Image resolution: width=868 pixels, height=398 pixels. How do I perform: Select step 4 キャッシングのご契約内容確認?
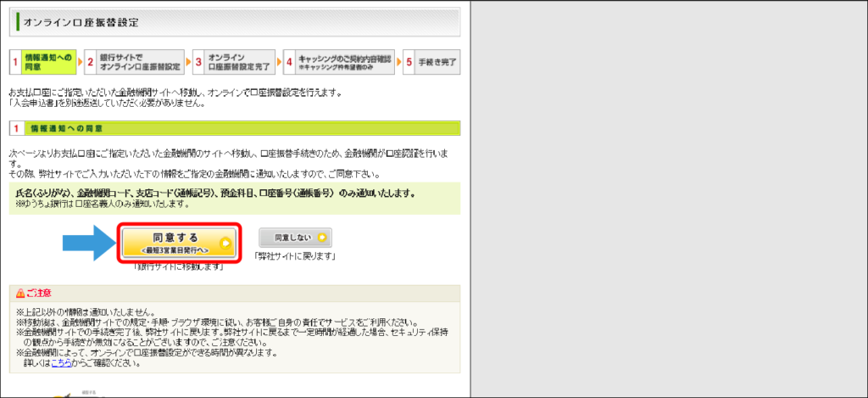click(x=339, y=62)
